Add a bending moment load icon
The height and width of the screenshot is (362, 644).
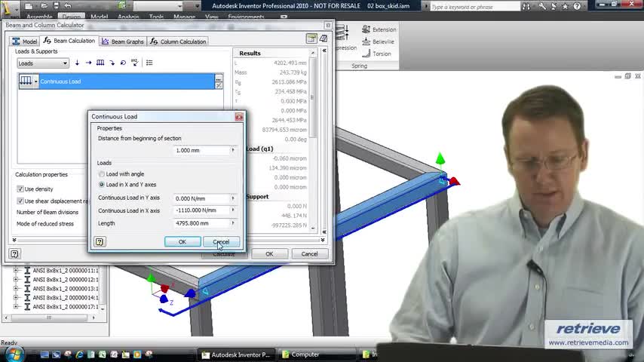click(x=112, y=63)
